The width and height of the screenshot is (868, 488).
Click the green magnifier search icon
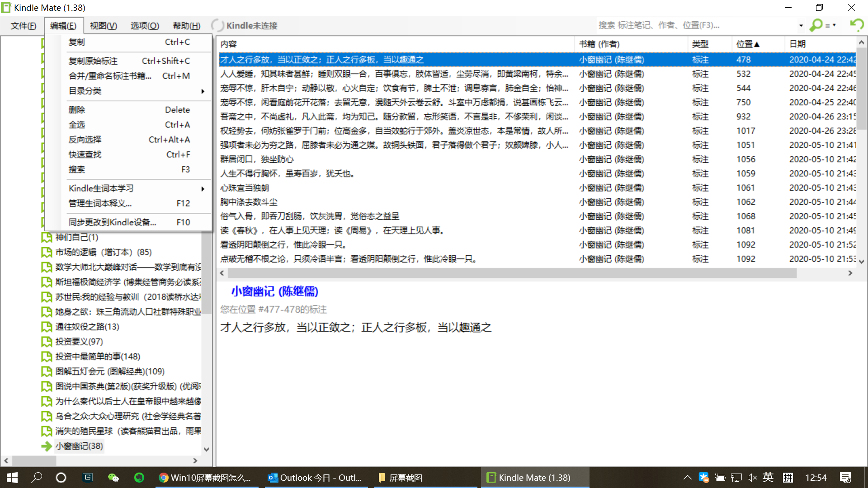816,25
